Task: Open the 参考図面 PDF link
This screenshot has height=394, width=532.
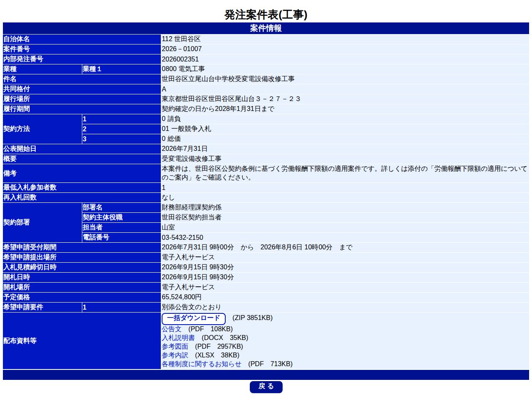Action: point(175,347)
